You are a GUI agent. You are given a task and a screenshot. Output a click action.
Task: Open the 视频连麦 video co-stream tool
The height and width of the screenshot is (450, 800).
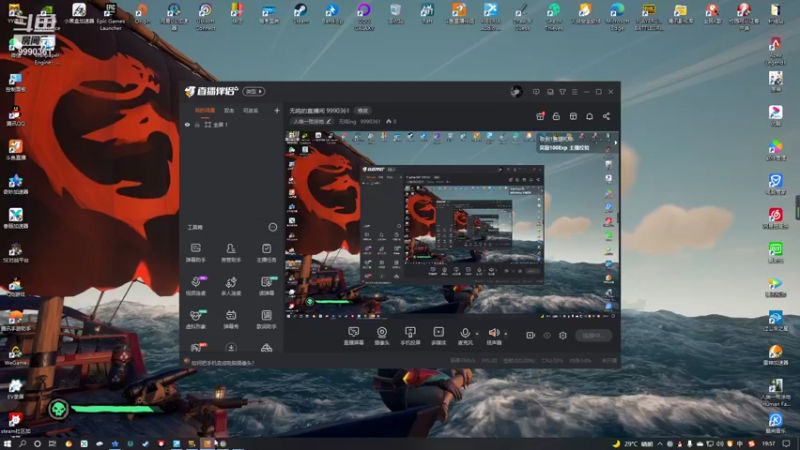coord(195,286)
